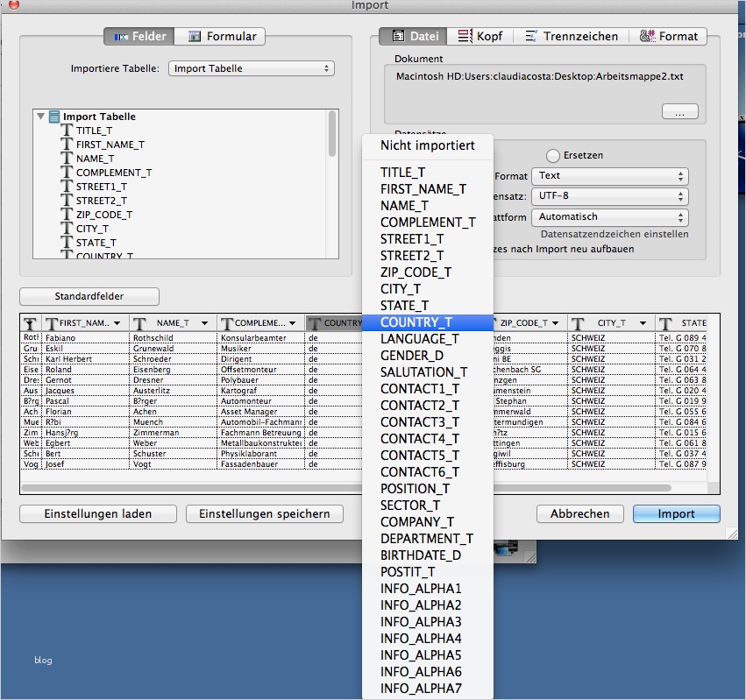This screenshot has height=700, width=746.
Task: Choose INFO_ALPHA1 in the popup menu
Action: (427, 589)
